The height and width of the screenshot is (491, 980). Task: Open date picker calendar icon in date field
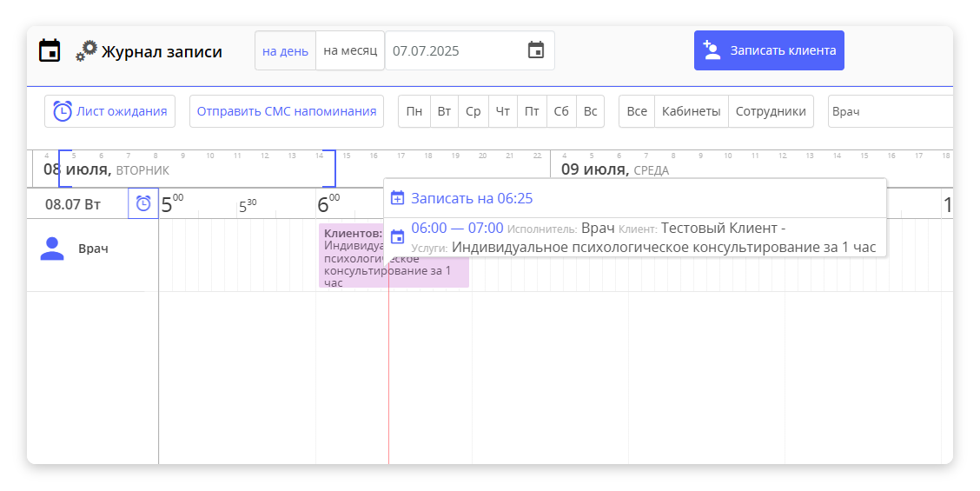pyautogui.click(x=536, y=50)
